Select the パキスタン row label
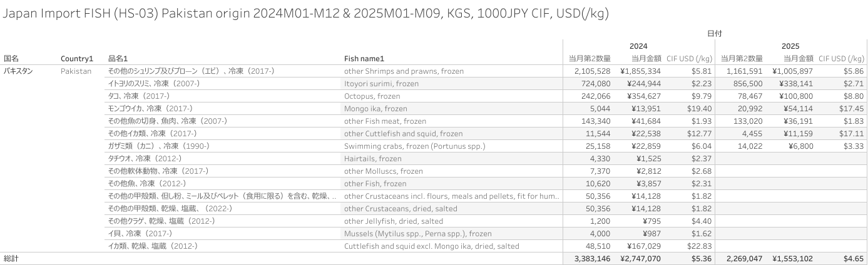Screen dimensions: 868x265 19,71
